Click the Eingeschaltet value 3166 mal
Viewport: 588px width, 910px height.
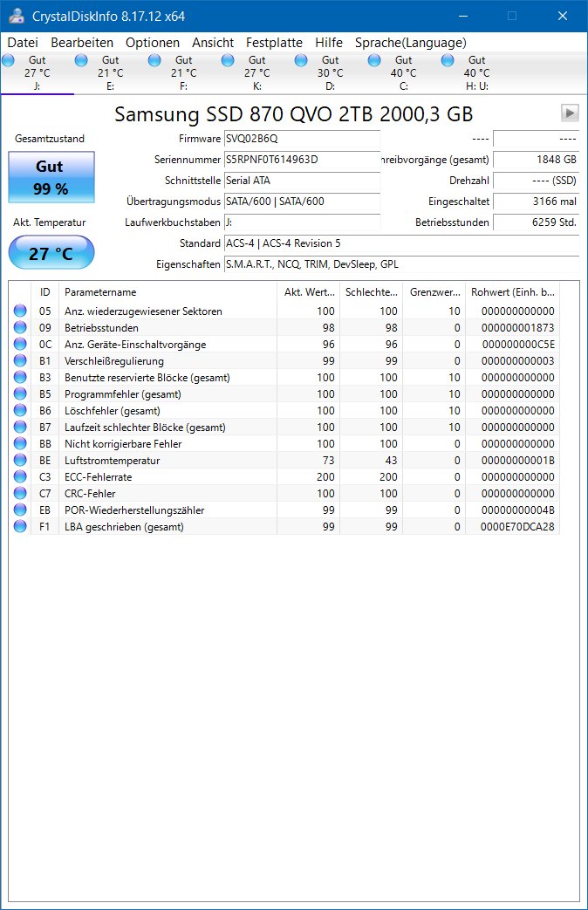pos(537,202)
